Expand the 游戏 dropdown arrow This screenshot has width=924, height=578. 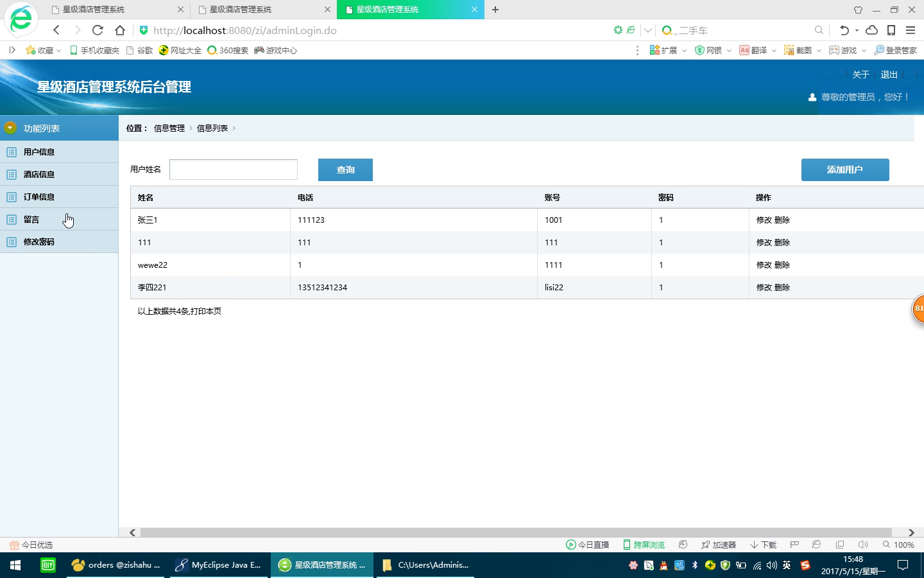(x=864, y=50)
